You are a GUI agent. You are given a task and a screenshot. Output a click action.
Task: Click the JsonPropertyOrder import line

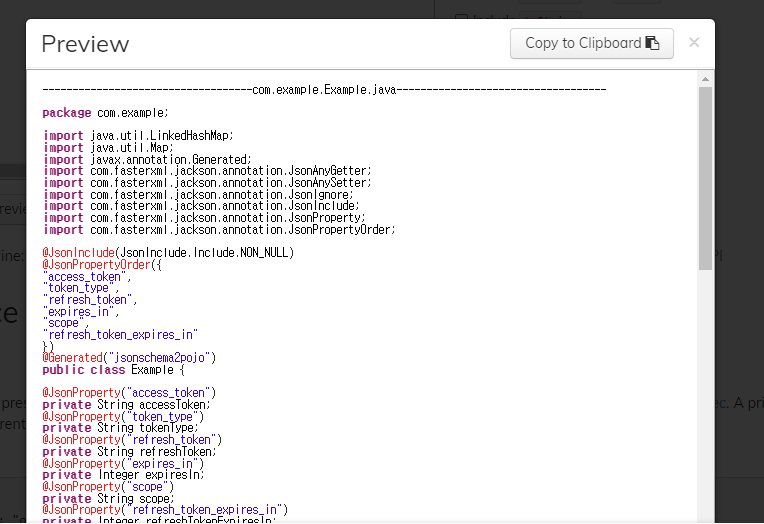point(219,230)
